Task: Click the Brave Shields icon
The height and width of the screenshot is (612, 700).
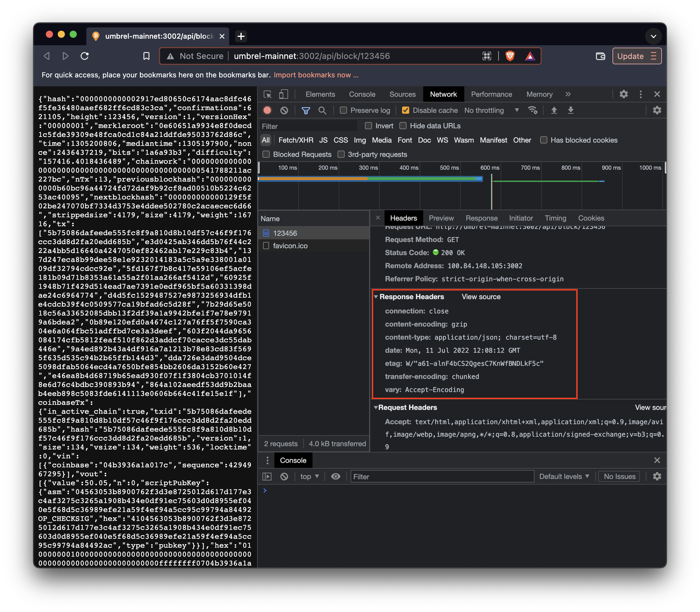Action: point(510,56)
